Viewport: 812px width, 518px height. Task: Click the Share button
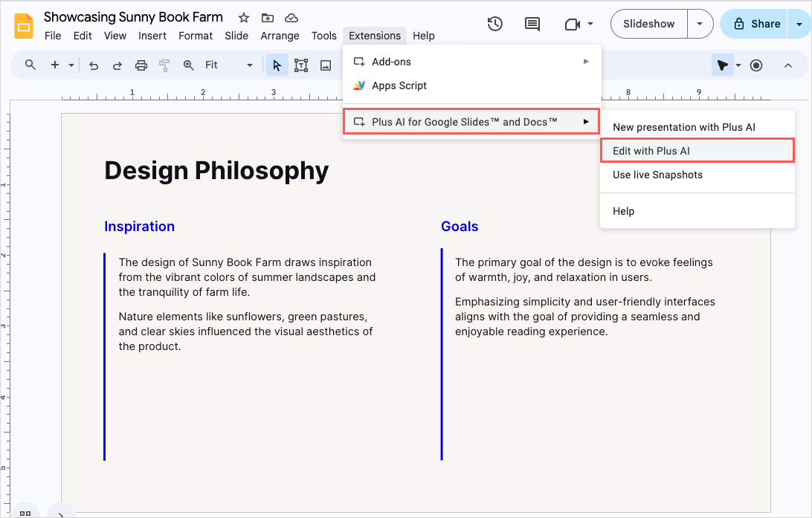pos(755,24)
